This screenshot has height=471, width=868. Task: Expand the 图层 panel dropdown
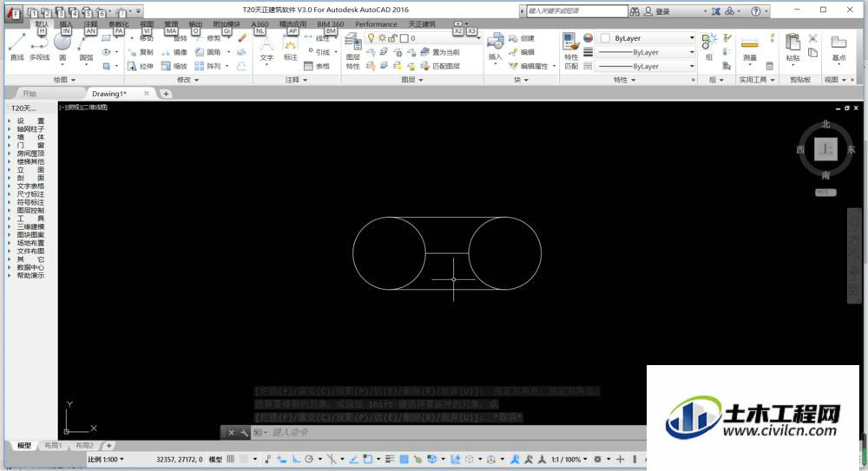point(411,80)
